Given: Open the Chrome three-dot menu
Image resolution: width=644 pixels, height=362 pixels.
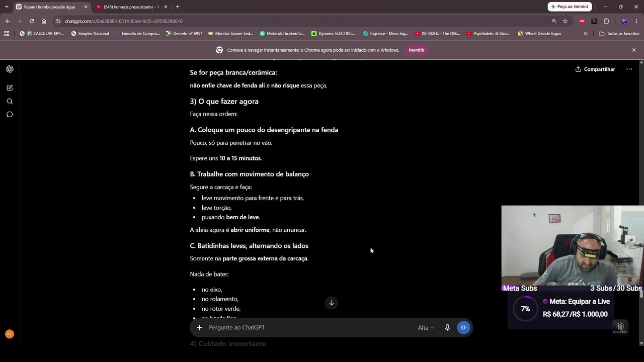Looking at the screenshot, I should point(636,21).
